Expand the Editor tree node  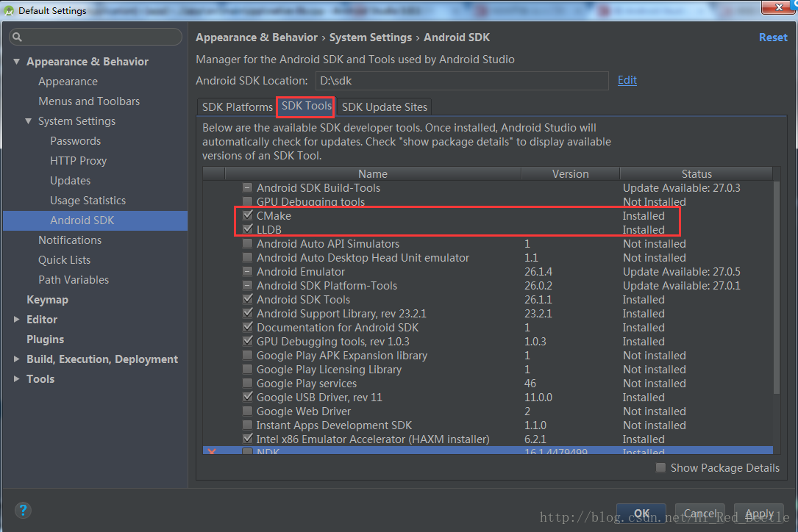(16, 320)
